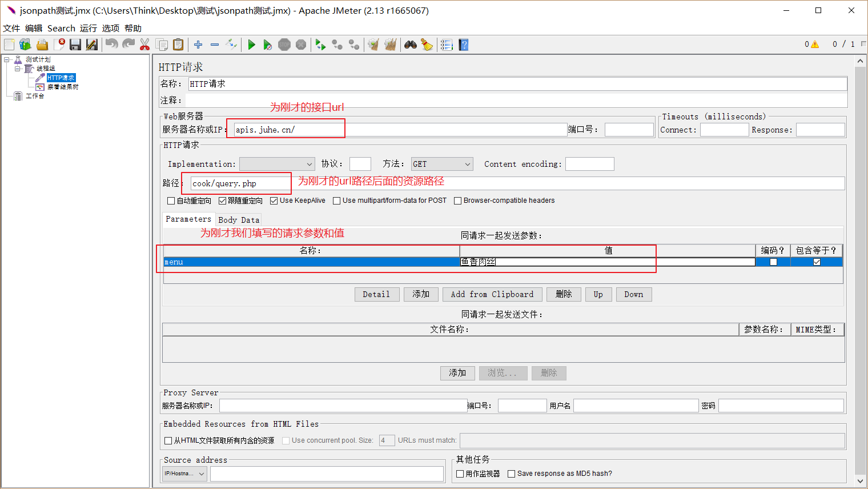Collapse the 线程组 tree node

pyautogui.click(x=17, y=69)
